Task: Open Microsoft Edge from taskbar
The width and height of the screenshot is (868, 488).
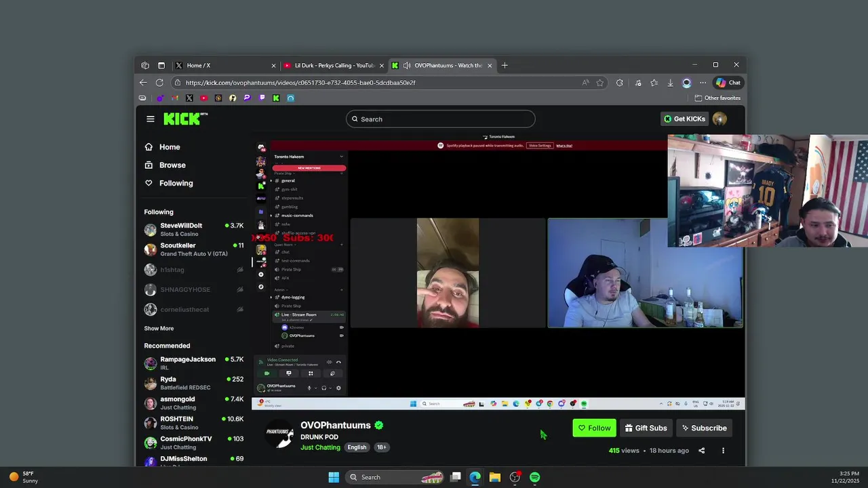Action: (x=475, y=477)
